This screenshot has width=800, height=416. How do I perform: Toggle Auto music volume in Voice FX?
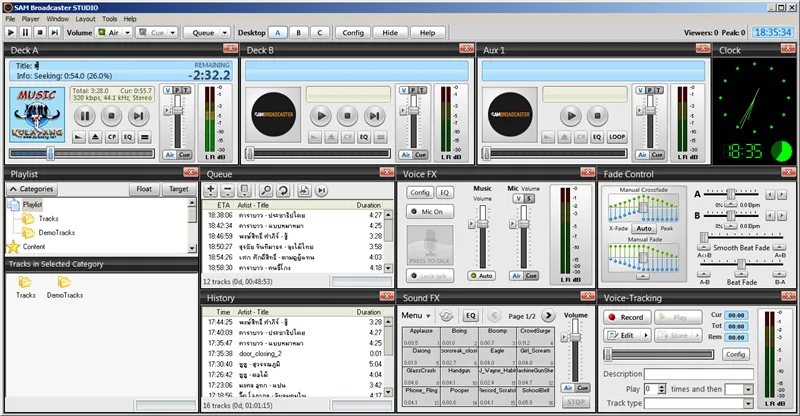click(482, 276)
